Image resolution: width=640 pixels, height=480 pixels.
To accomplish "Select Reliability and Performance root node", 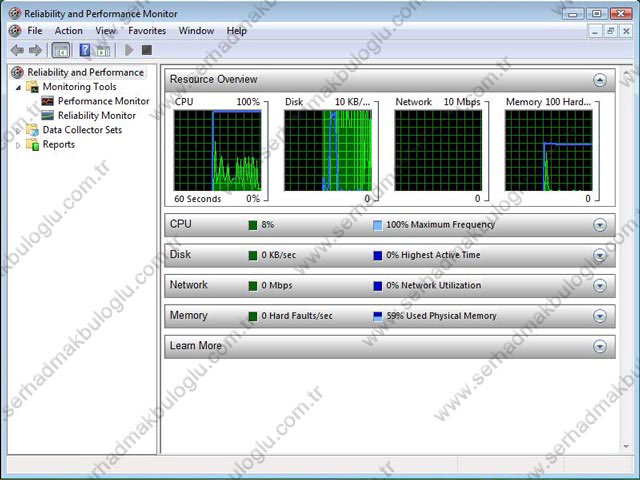I will [86, 72].
